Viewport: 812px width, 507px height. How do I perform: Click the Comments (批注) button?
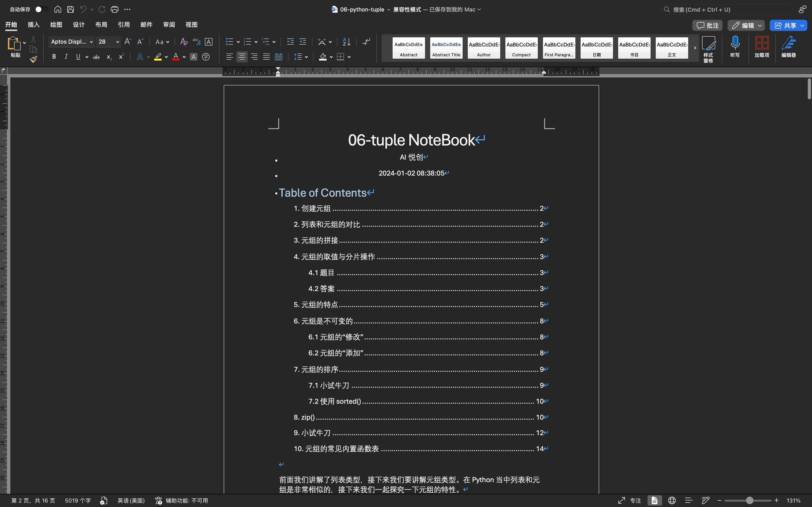point(707,26)
